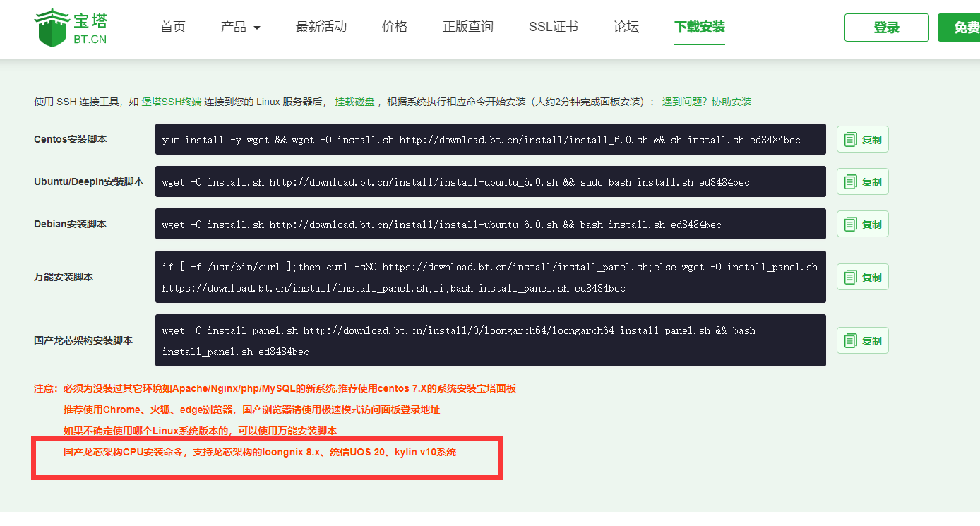Viewport: 980px width, 526px height.
Task: Click the 万能安装脚本 label
Action: click(x=64, y=277)
